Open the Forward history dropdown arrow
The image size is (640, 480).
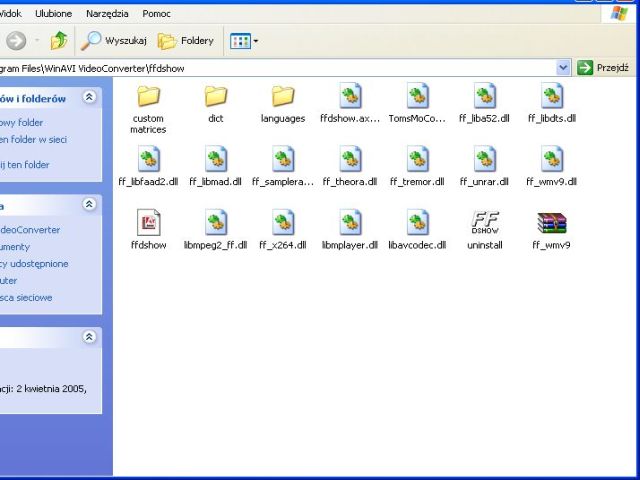(x=37, y=40)
